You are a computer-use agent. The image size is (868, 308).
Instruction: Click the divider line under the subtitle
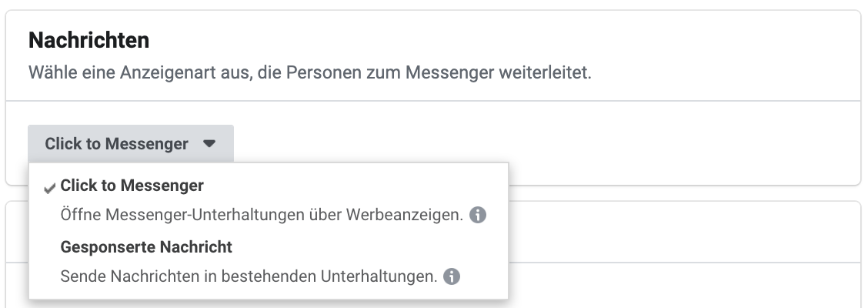click(433, 101)
